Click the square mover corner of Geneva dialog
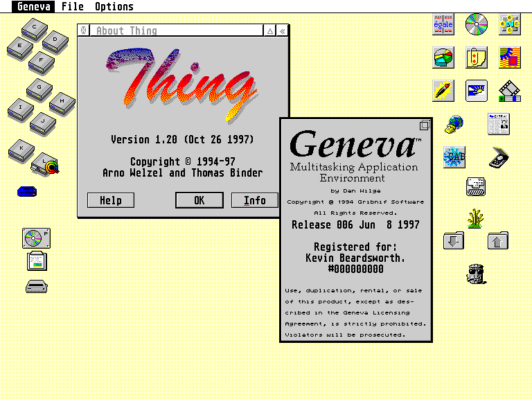The width and height of the screenshot is (532, 399). pos(424,125)
